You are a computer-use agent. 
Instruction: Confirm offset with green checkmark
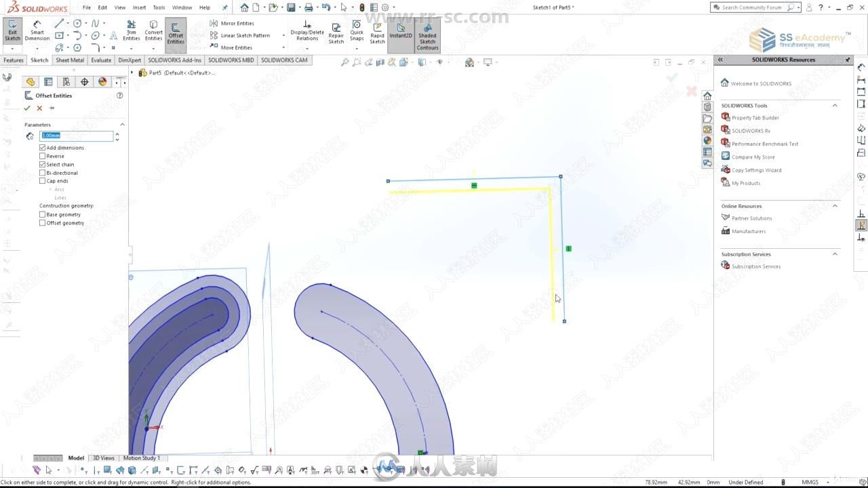pos(27,108)
